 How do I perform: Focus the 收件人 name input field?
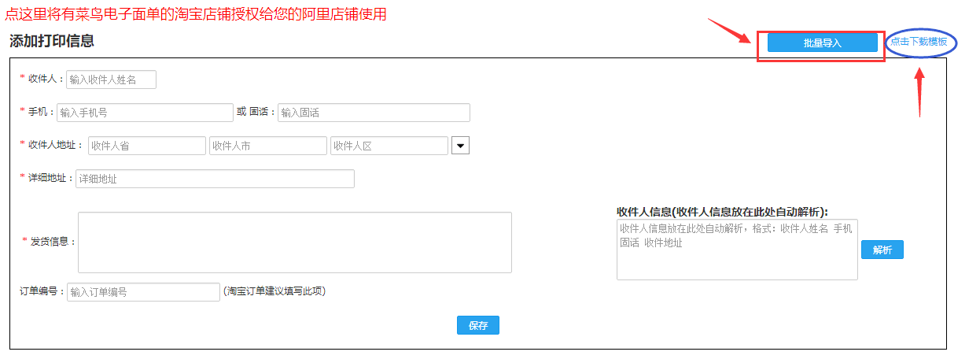click(111, 80)
